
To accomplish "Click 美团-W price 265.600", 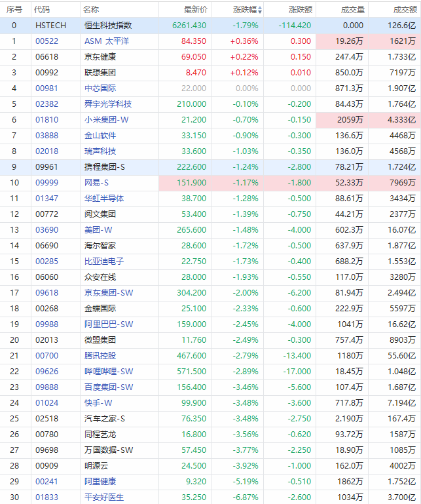I will tap(192, 230).
